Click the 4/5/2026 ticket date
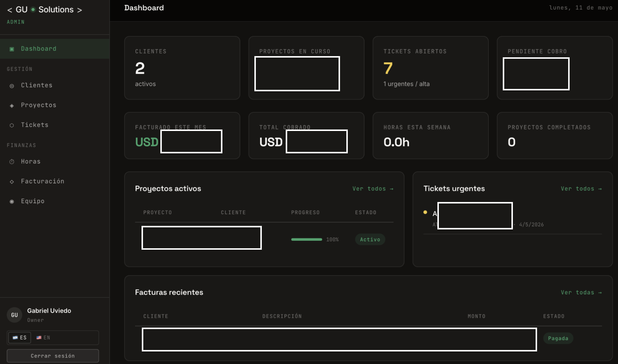The height and width of the screenshot is (364, 618). pos(531,225)
